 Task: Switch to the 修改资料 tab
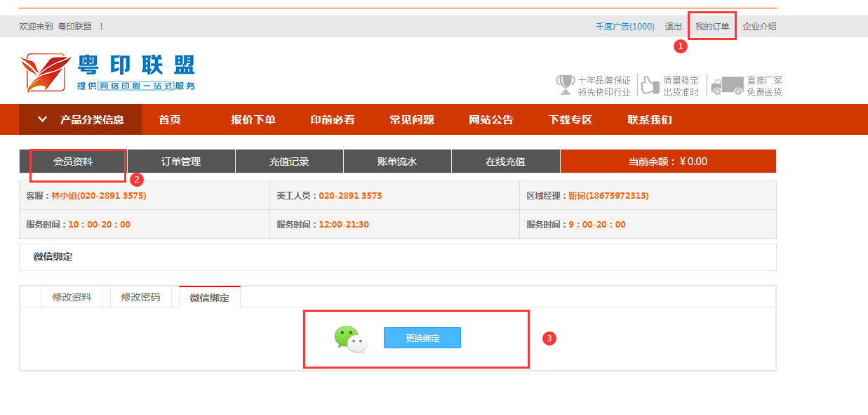click(x=72, y=297)
